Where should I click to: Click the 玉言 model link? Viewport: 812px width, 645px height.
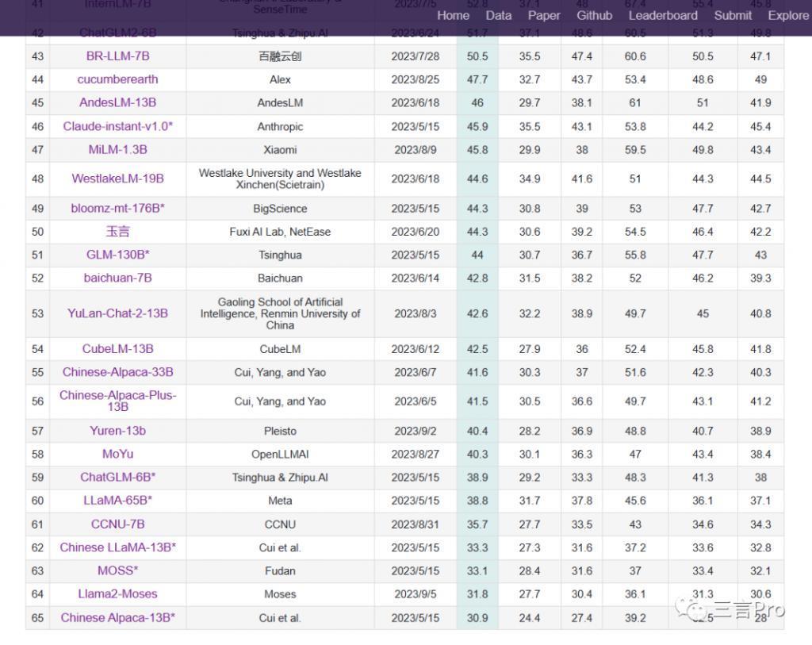(117, 232)
